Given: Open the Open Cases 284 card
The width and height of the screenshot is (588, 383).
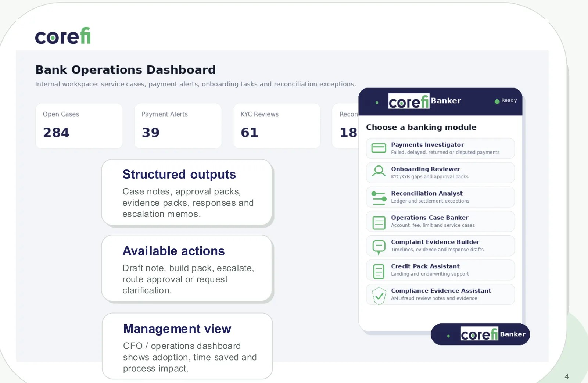Looking at the screenshot, I should pyautogui.click(x=79, y=126).
